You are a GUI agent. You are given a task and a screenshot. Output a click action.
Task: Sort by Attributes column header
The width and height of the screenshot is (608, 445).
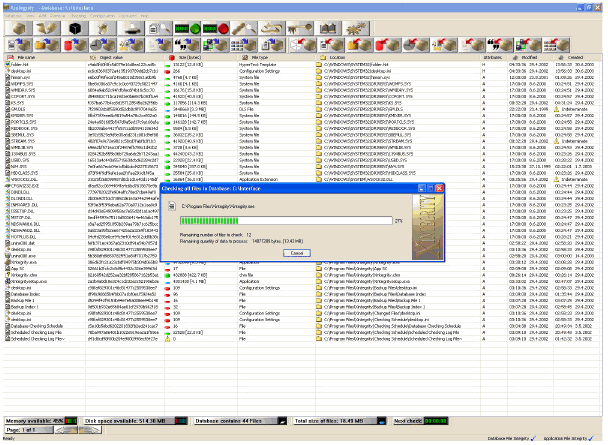click(x=494, y=57)
